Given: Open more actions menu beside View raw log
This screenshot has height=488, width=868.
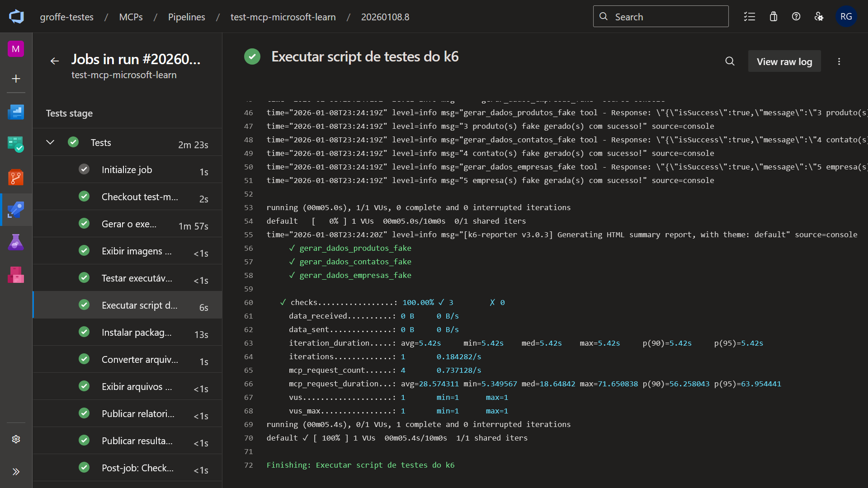Looking at the screenshot, I should (x=839, y=61).
